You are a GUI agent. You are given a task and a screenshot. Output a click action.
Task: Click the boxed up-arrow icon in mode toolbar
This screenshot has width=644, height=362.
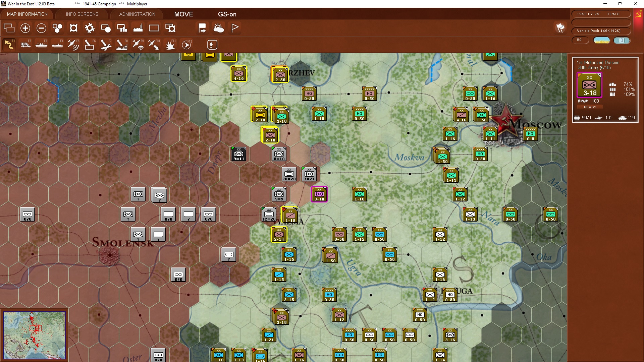click(x=212, y=45)
